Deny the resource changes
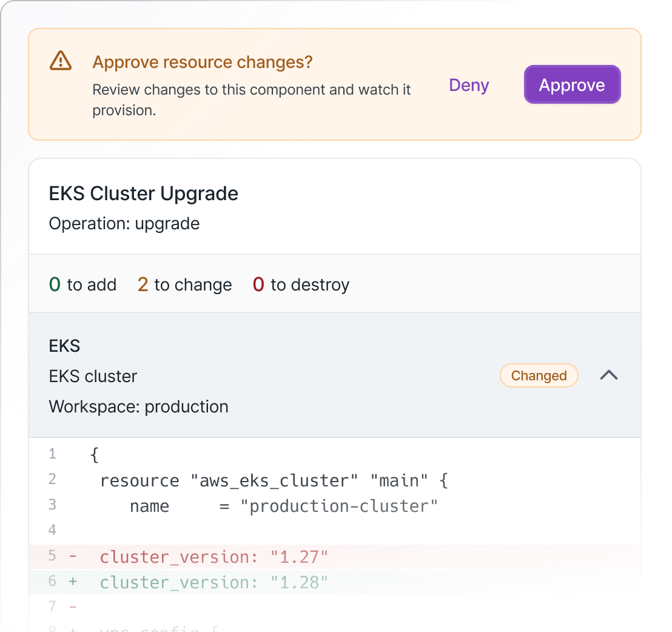This screenshot has width=672, height=632. point(469,86)
